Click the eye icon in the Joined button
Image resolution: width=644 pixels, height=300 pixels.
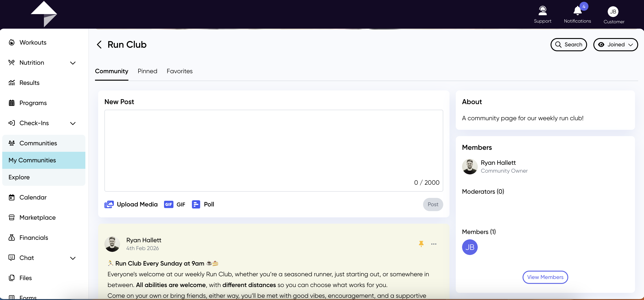[601, 45]
